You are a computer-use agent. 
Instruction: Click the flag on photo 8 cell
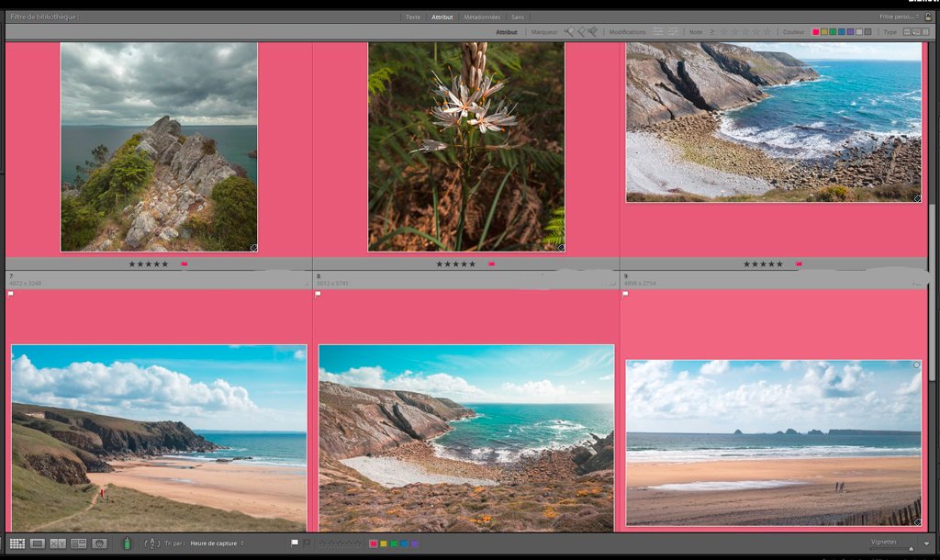click(319, 294)
